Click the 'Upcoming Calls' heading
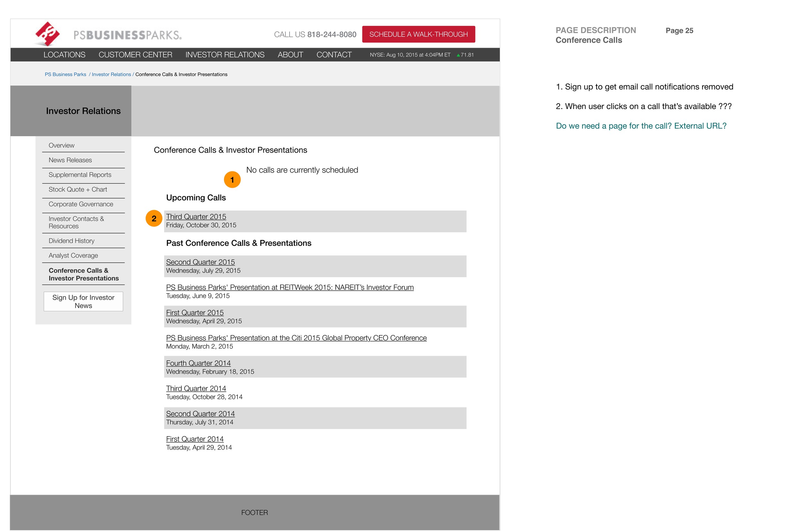807x532 pixels. (x=196, y=197)
